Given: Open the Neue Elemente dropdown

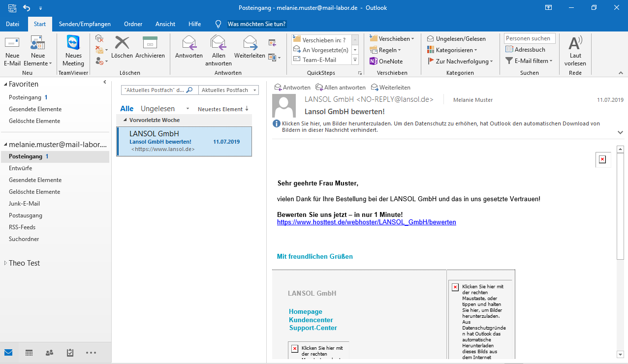Looking at the screenshot, I should coord(37,51).
